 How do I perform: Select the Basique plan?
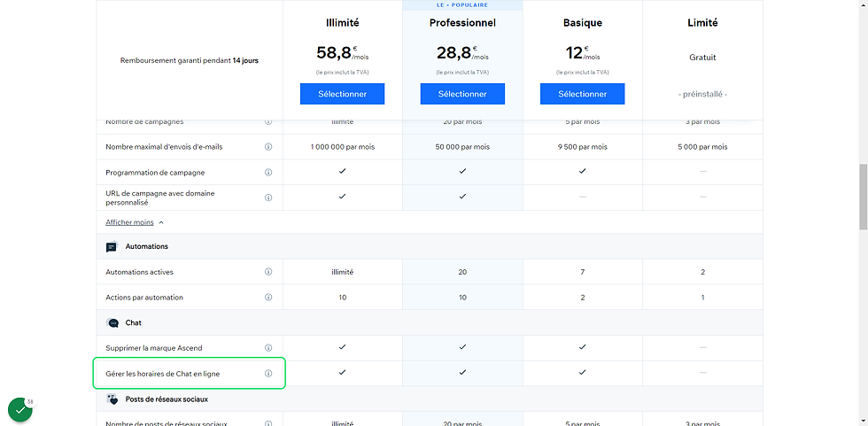point(583,94)
